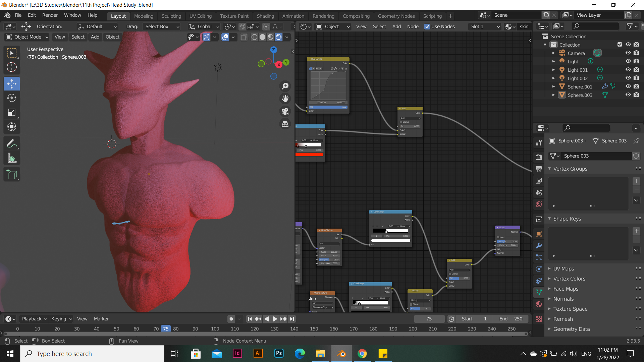Select the Measure tool
This screenshot has height=362, width=644.
point(12,158)
